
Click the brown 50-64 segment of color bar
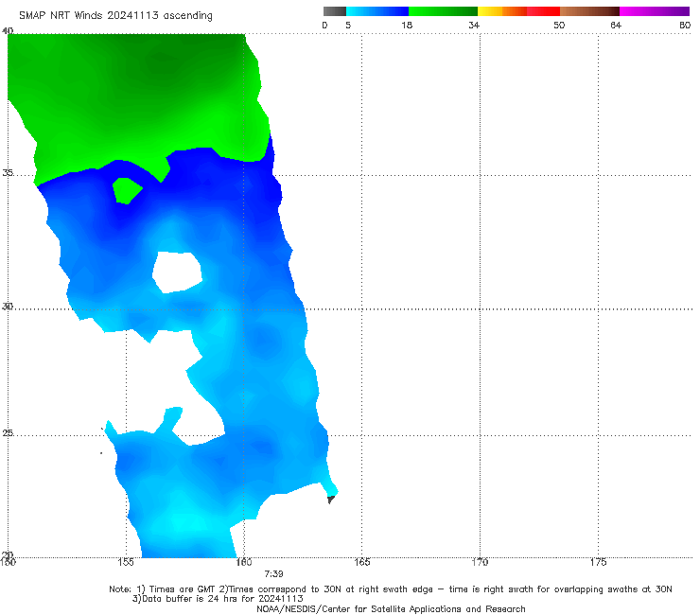(x=589, y=11)
